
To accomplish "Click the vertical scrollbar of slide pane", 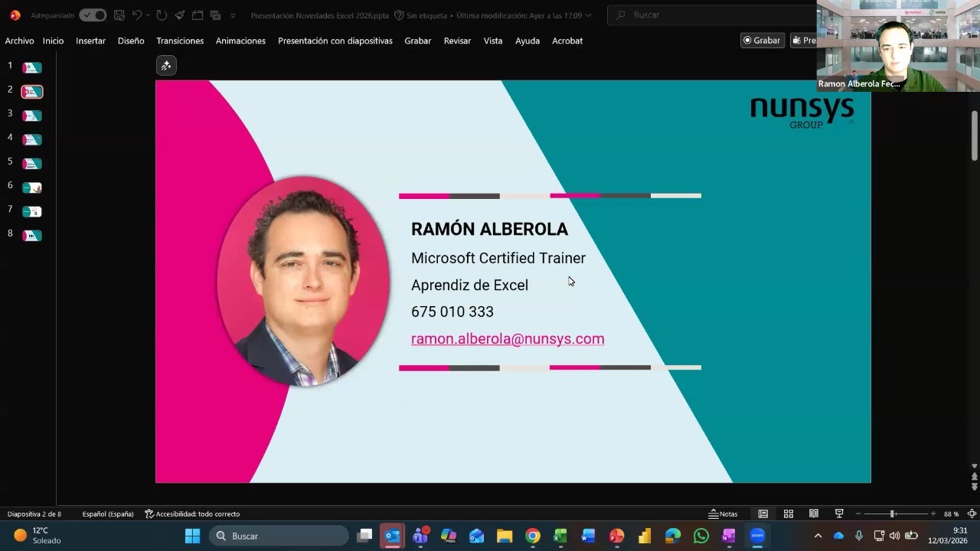I will 975,135.
